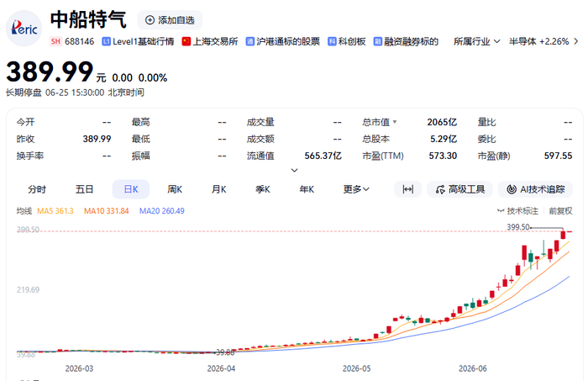The width and height of the screenshot is (588, 381).
Task: Add 中船特气 to watchlist via 添加自选
Action: (x=170, y=20)
